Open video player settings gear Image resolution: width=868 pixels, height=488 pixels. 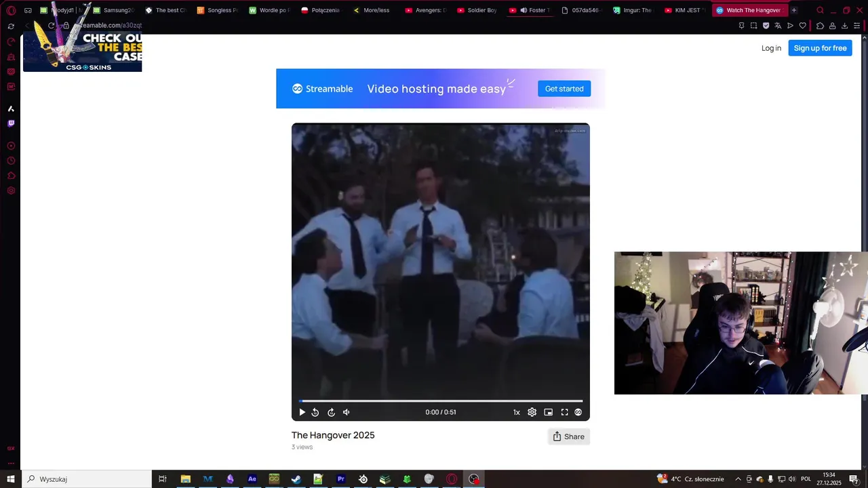point(532,412)
